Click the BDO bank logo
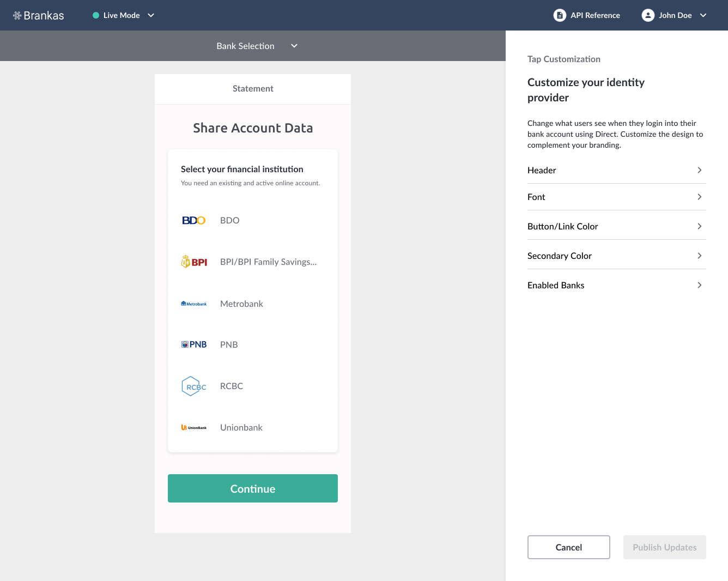 pyautogui.click(x=193, y=220)
